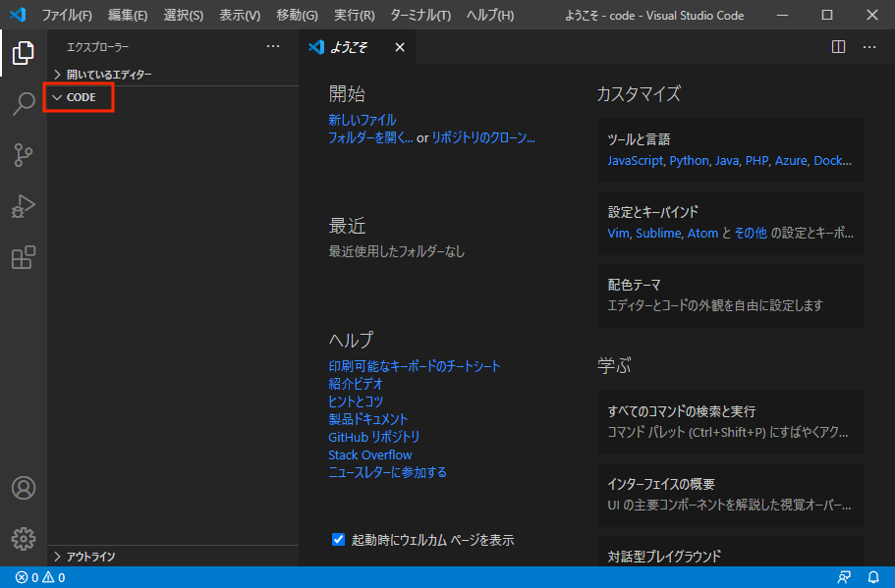Toggle 起動時にウェルカム ページを表示 checkbox
Screen dimensions: 895x588
pos(339,540)
